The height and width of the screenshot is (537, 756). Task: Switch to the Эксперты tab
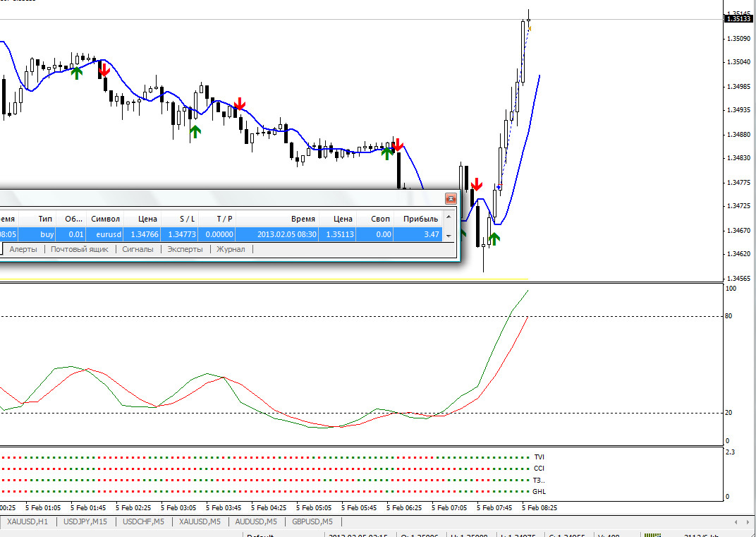coord(185,249)
